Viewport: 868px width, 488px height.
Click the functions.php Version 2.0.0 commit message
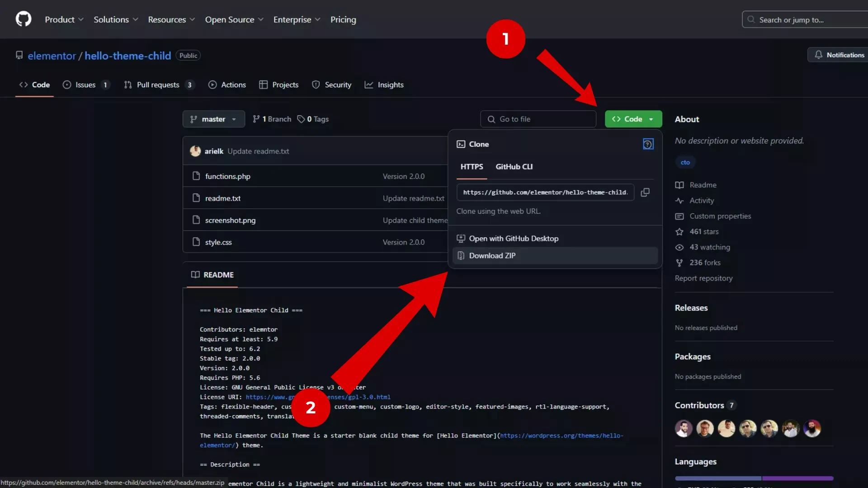(x=404, y=176)
